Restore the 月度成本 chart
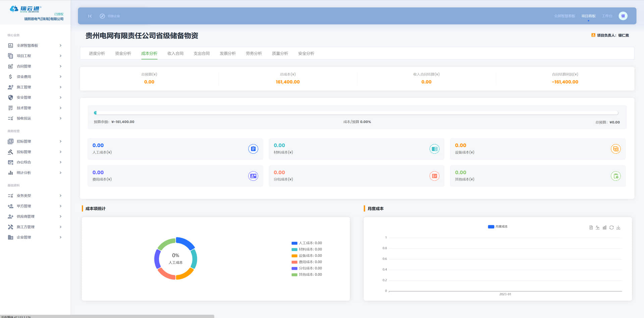This screenshot has height=318, width=644. pos(611,228)
